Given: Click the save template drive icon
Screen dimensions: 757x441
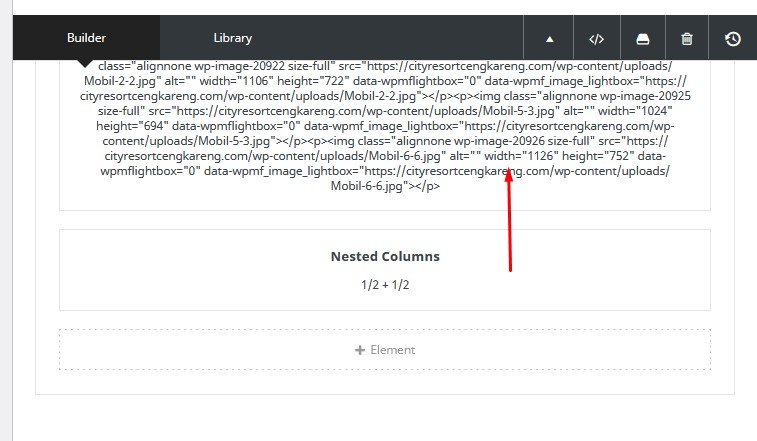Looking at the screenshot, I should [x=642, y=39].
